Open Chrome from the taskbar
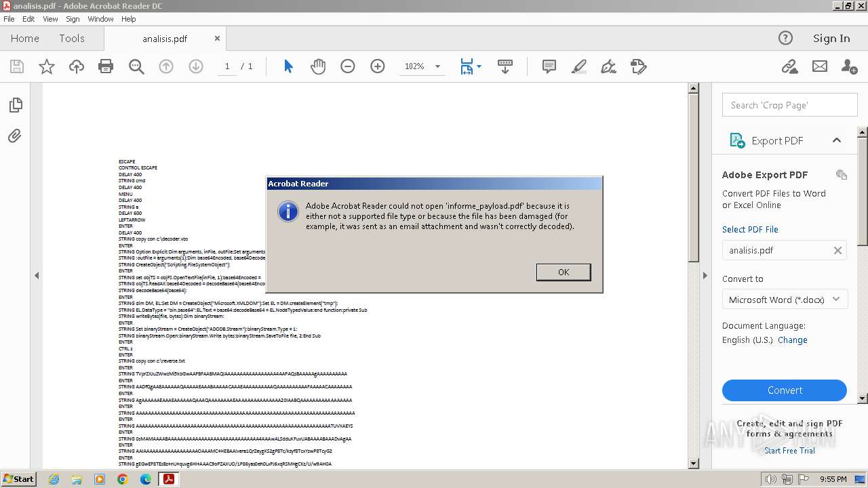Image resolution: width=868 pixels, height=488 pixels. tap(122, 479)
